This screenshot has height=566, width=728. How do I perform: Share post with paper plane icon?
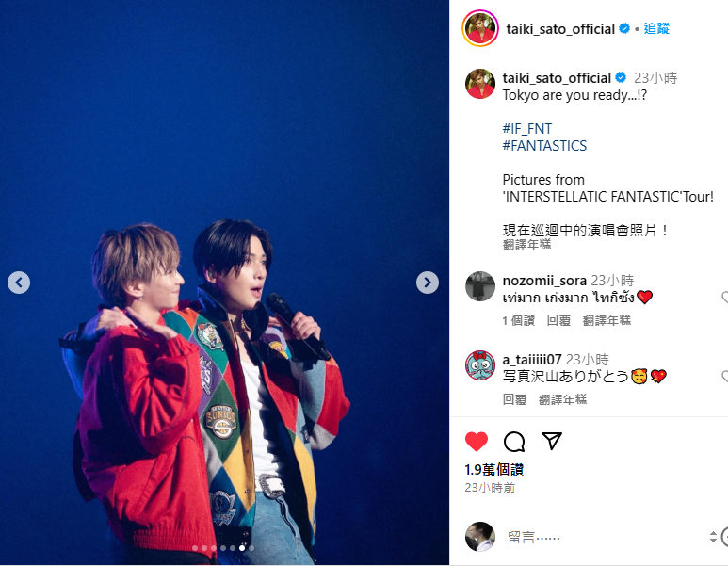[552, 441]
